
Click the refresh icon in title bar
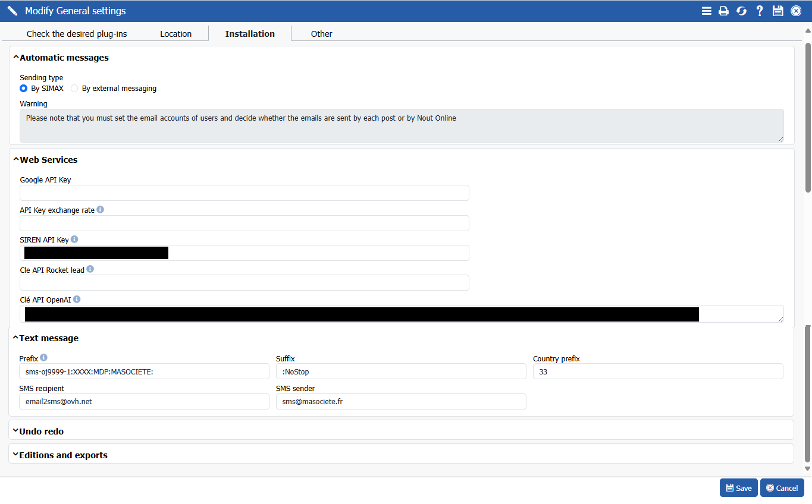pyautogui.click(x=741, y=11)
